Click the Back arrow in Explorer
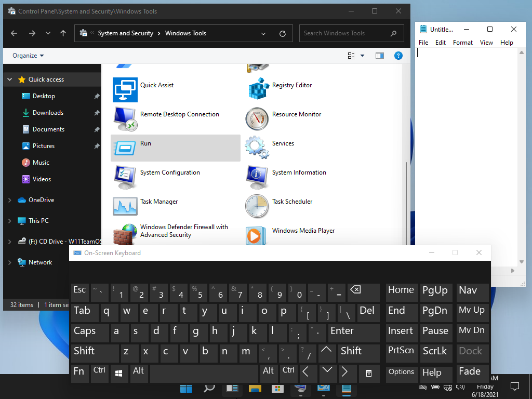This screenshot has width=532, height=399. [x=14, y=33]
